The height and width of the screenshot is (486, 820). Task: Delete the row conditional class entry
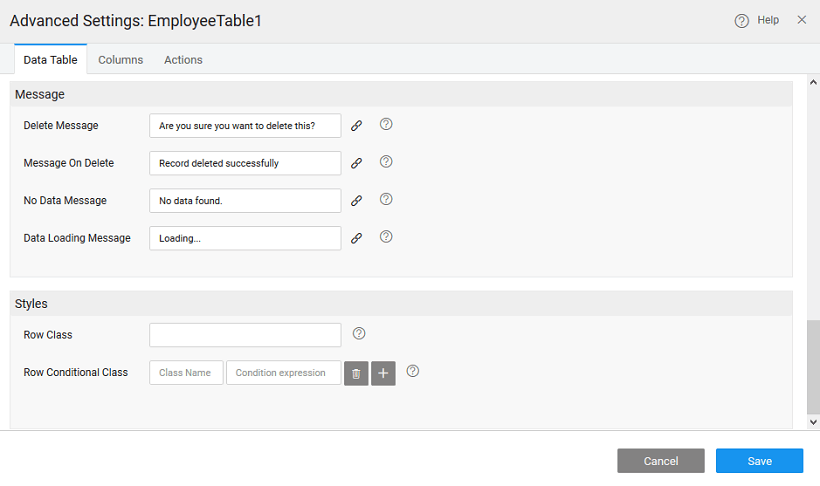click(356, 373)
